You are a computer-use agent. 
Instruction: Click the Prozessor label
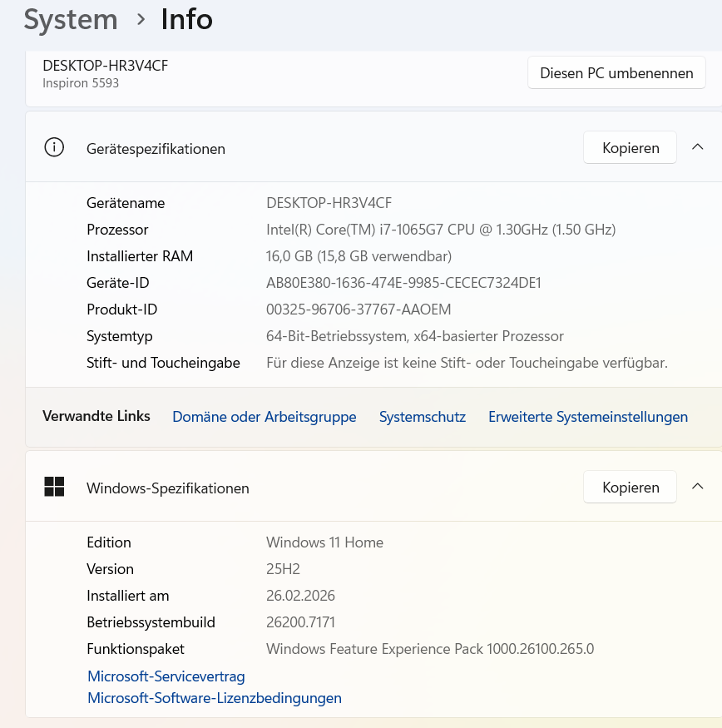click(x=117, y=230)
